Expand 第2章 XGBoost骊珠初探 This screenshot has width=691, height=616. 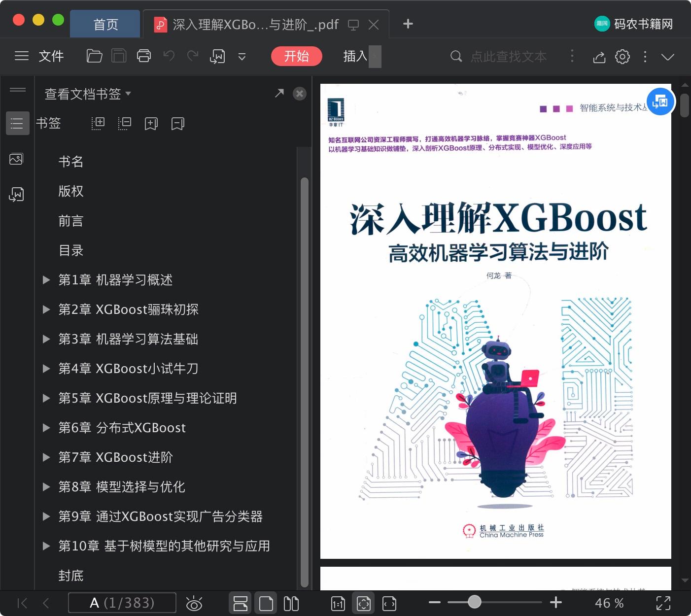click(46, 309)
